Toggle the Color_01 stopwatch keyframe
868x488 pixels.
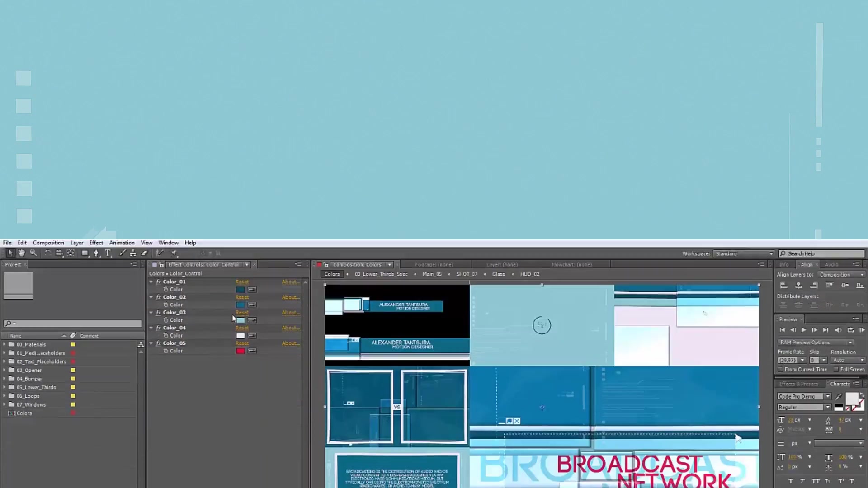coord(166,290)
